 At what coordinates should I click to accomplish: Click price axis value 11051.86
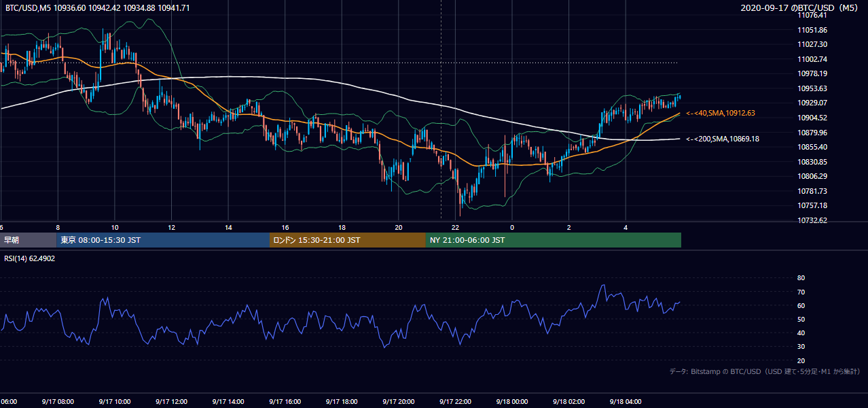tap(812, 30)
